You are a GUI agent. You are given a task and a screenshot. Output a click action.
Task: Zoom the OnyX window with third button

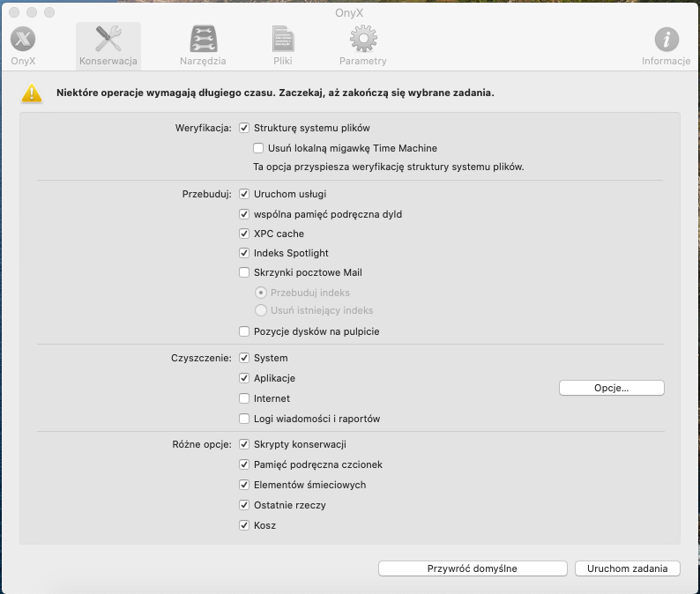coord(49,12)
